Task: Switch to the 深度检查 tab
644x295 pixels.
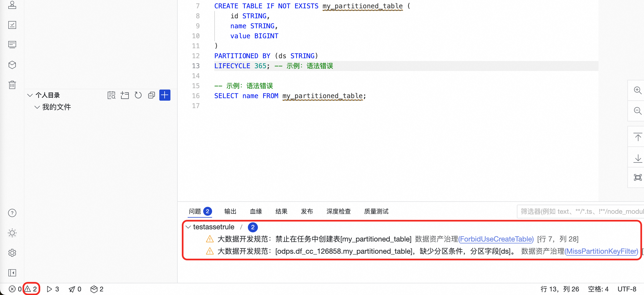Action: click(x=339, y=211)
